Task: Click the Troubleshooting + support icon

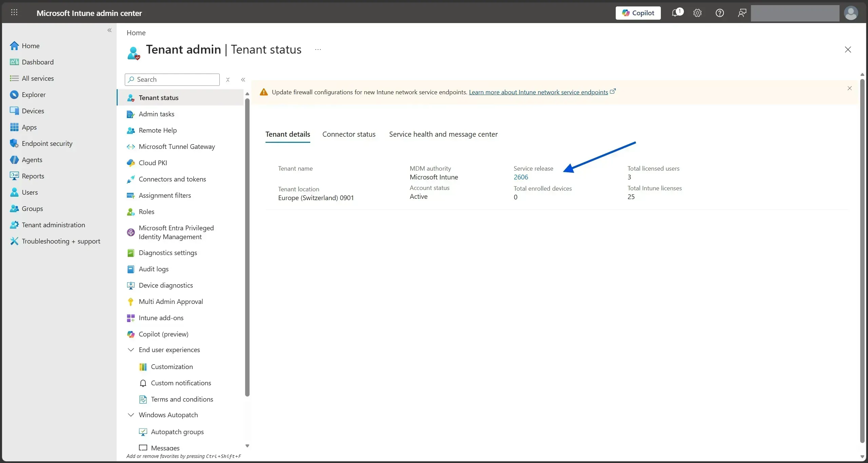Action: 14,241
